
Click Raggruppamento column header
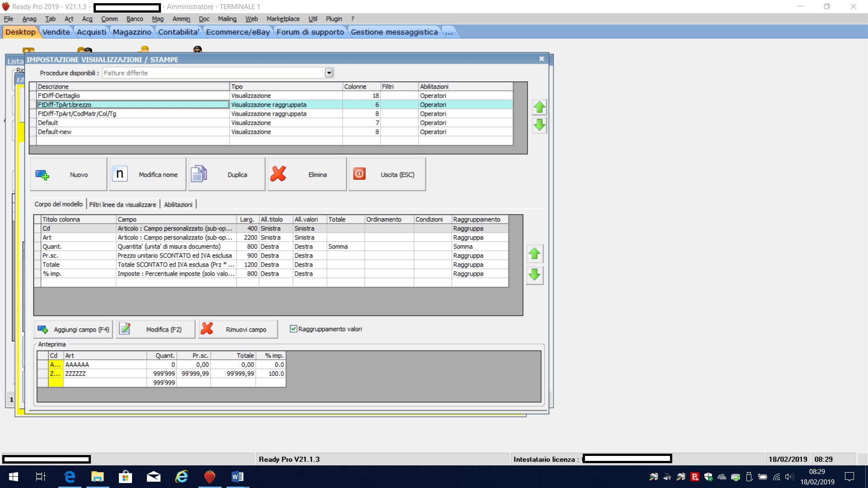[x=480, y=220]
